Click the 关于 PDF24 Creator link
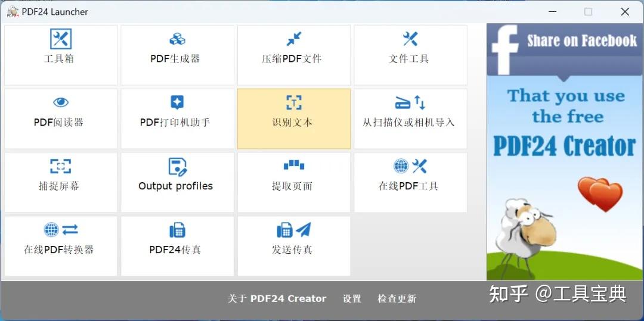Viewport: 644px width, 321px height. coord(277,299)
